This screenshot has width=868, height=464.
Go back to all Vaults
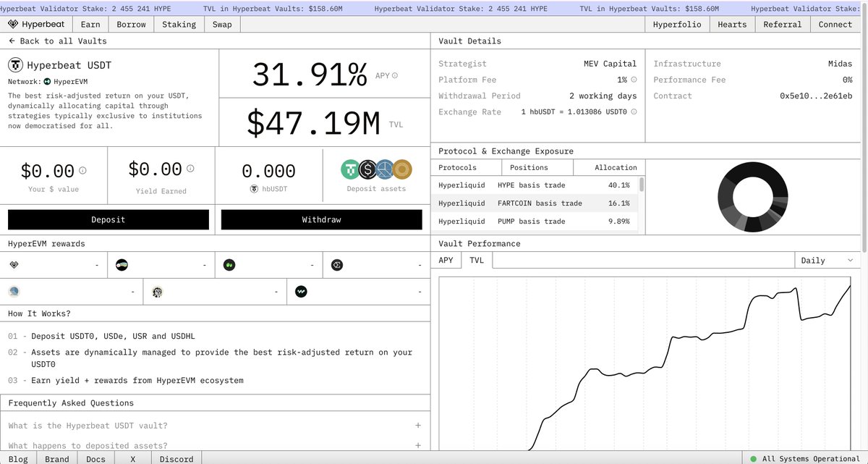58,41
